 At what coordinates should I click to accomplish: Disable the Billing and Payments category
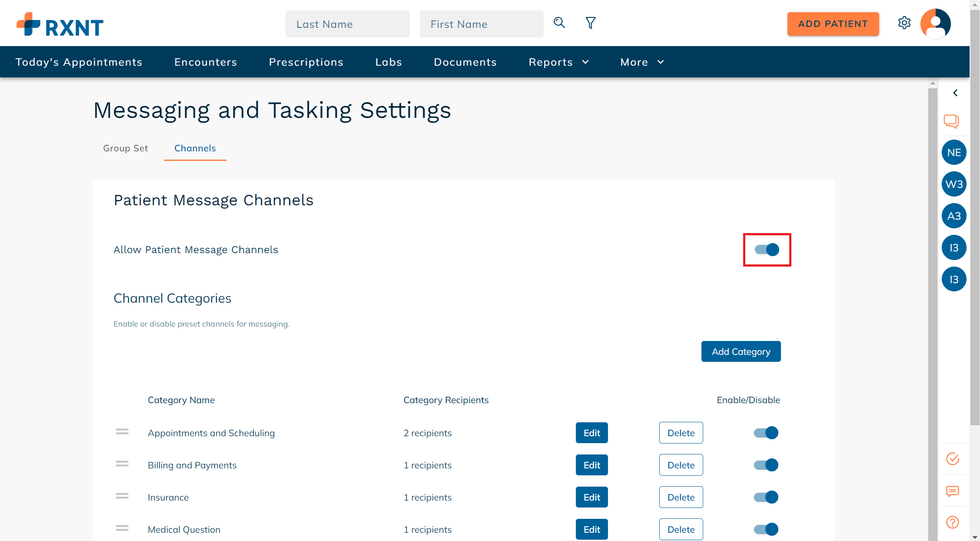tap(766, 465)
